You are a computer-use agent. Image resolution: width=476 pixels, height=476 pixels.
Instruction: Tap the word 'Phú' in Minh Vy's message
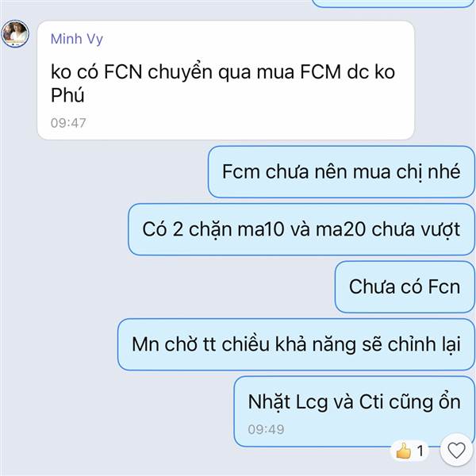tap(67, 95)
